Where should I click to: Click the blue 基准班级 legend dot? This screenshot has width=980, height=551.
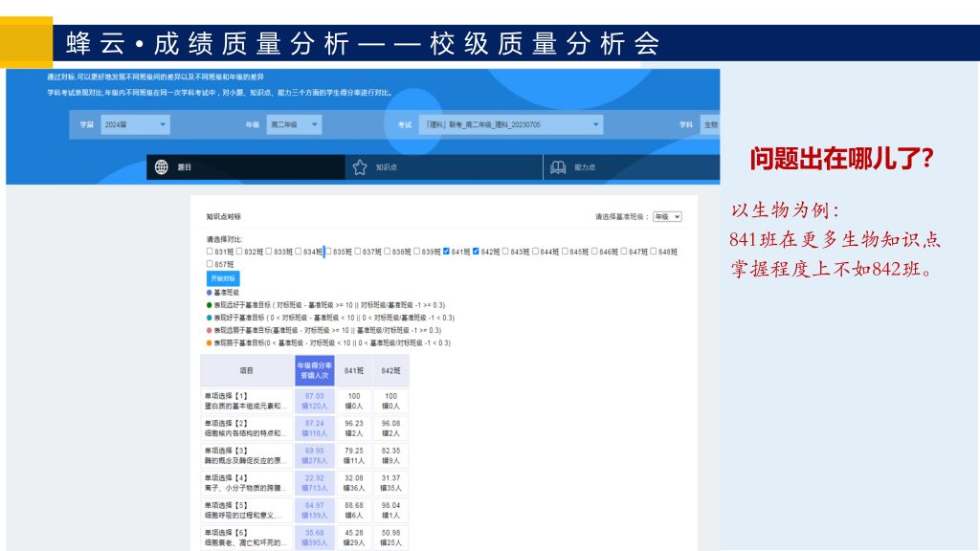[x=210, y=292]
